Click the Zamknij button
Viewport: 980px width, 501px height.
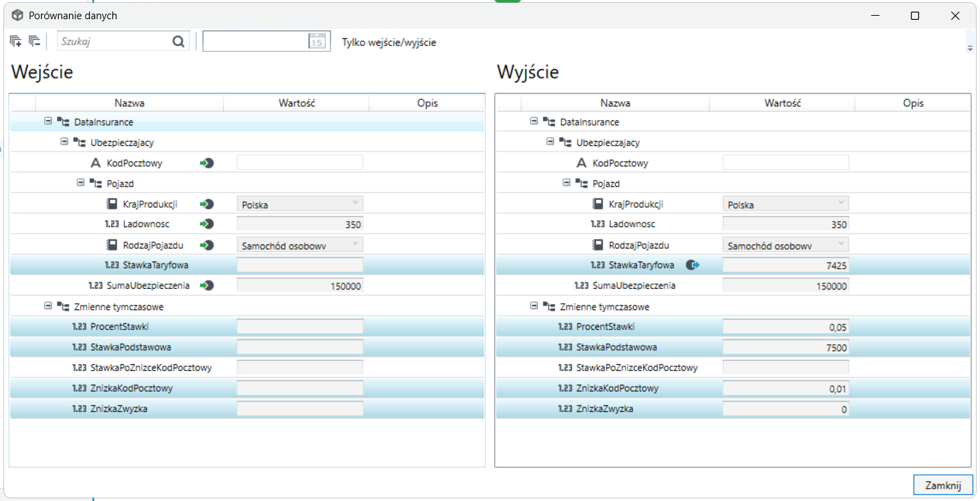tap(943, 485)
